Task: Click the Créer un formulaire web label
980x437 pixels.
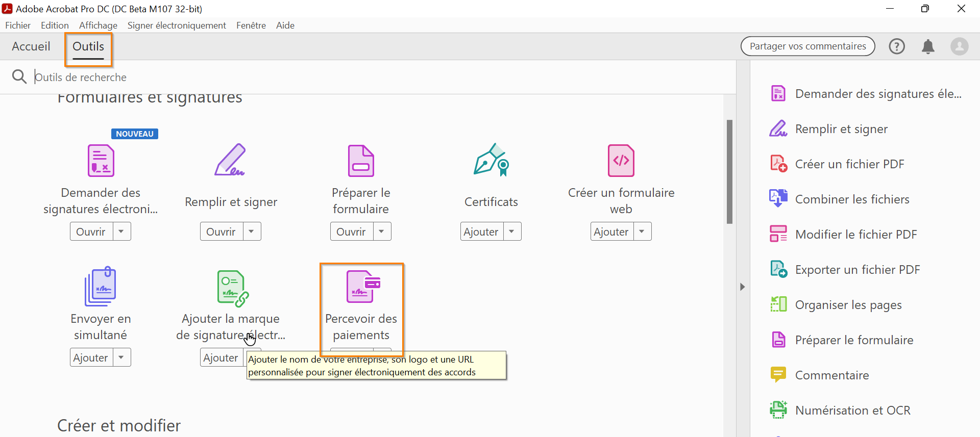Action: pos(621,201)
